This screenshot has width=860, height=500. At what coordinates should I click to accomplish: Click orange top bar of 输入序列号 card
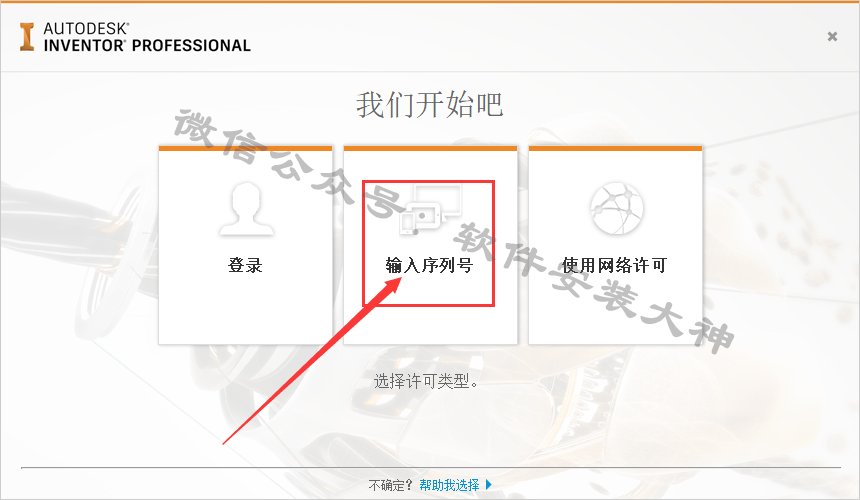[431, 148]
